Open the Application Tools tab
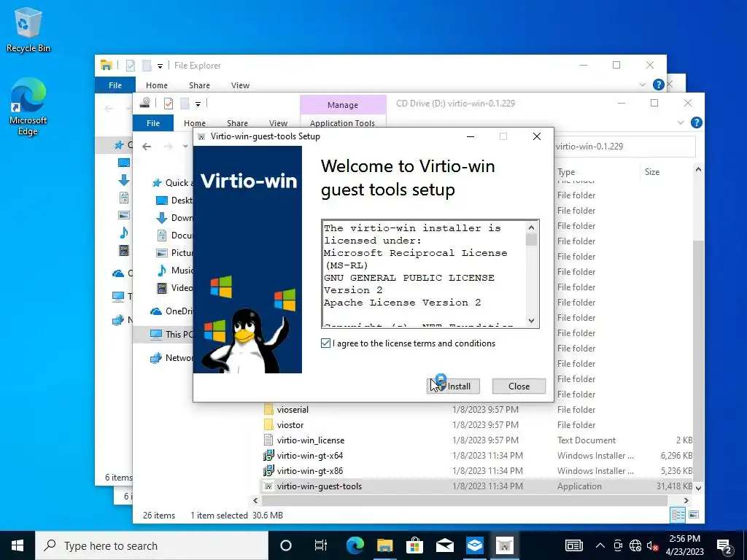Screen dimensions: 747x560 pyautogui.click(x=342, y=122)
